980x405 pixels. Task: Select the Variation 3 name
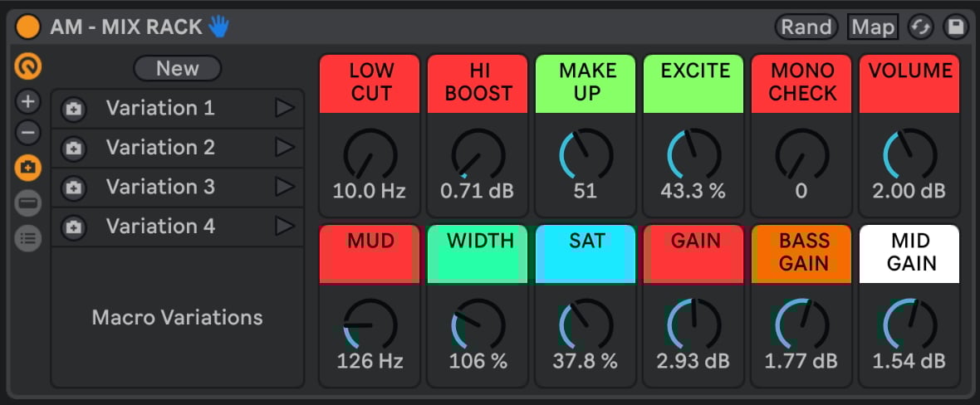click(160, 187)
